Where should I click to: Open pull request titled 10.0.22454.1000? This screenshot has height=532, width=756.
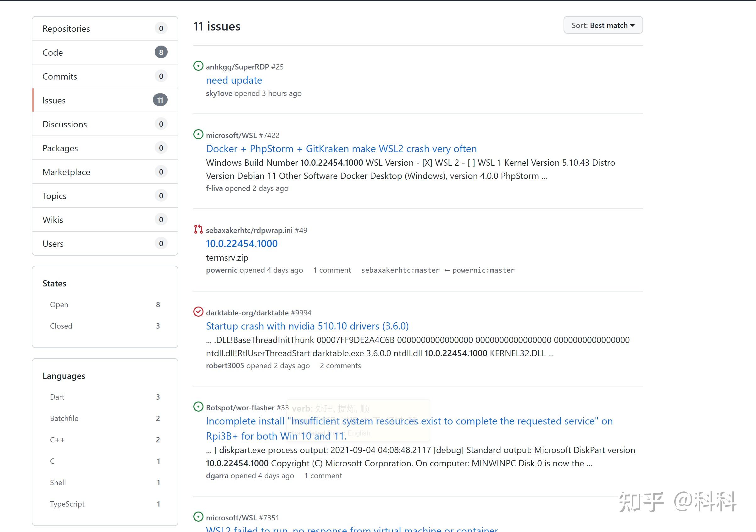242,244
